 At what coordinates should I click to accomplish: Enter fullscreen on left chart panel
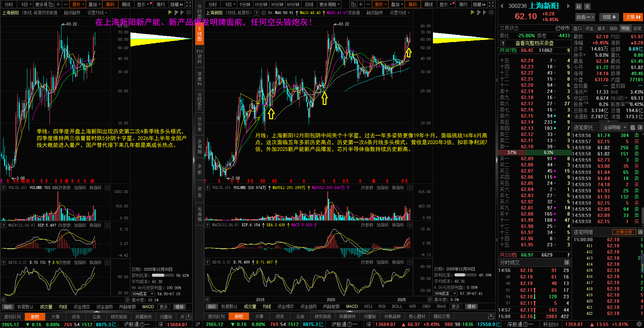(x=188, y=4)
